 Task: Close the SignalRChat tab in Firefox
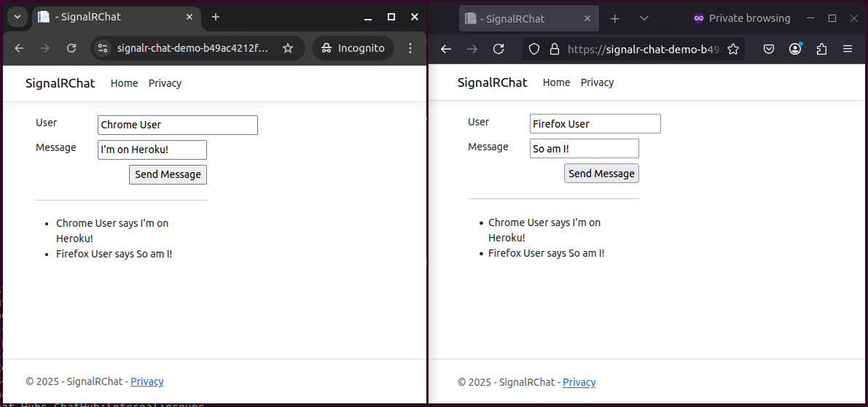tap(588, 18)
